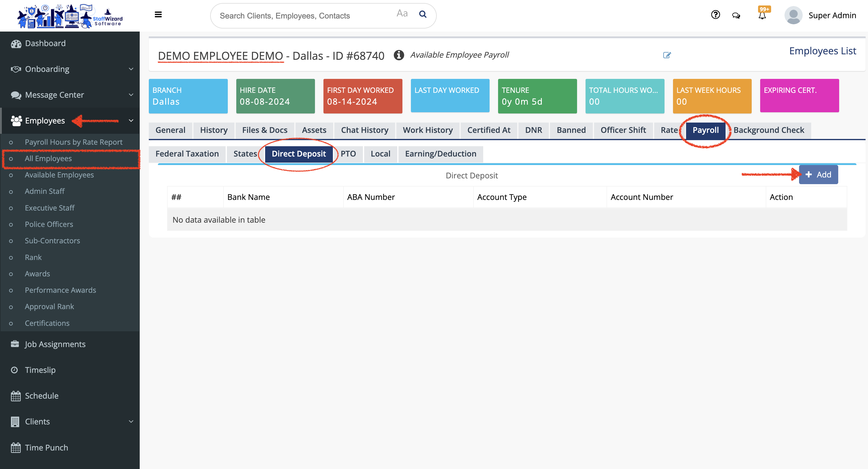Click the search clients input field
This screenshot has height=469, width=868.
303,16
